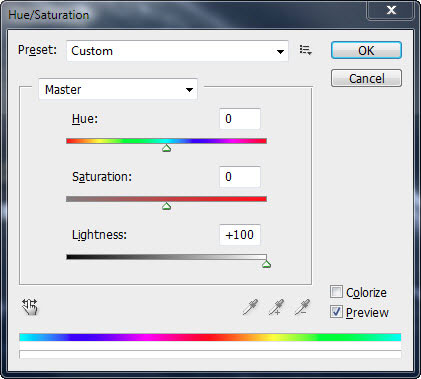
Task: Click the Hue slider handle
Action: [x=167, y=148]
